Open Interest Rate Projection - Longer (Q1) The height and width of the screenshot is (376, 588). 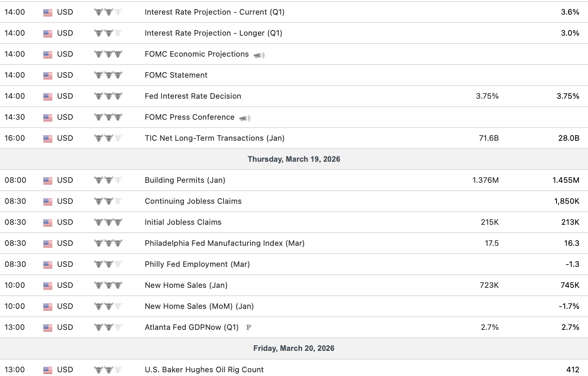pos(213,33)
